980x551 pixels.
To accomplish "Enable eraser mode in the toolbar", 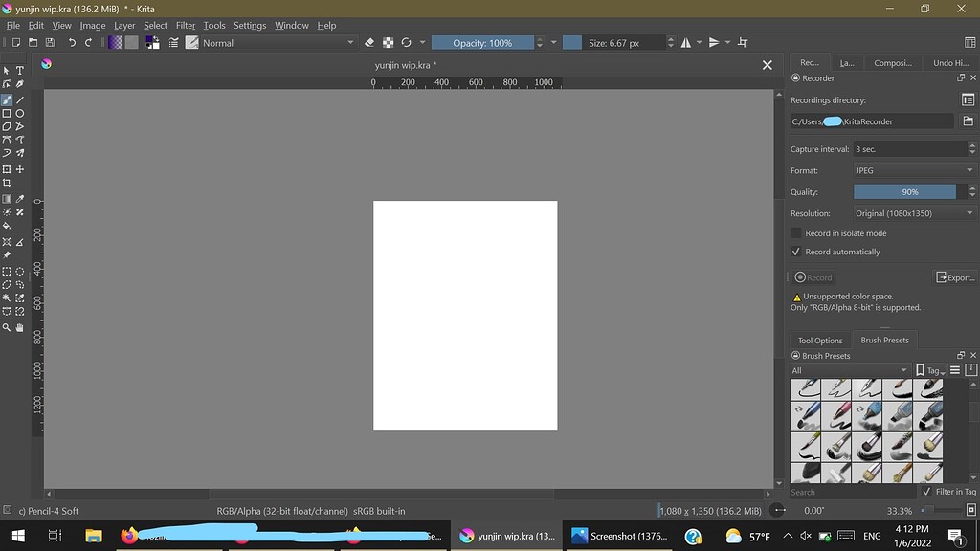I will tap(371, 42).
